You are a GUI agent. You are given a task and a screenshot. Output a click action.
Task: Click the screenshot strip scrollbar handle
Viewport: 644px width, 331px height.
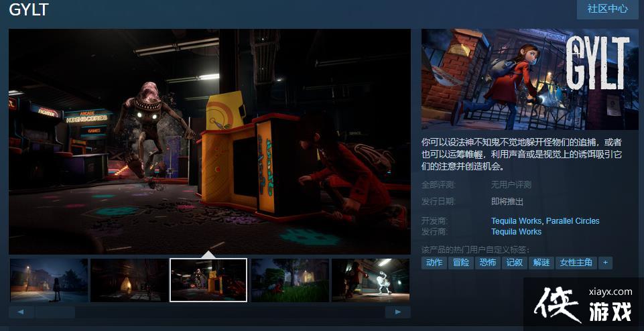tap(55, 312)
